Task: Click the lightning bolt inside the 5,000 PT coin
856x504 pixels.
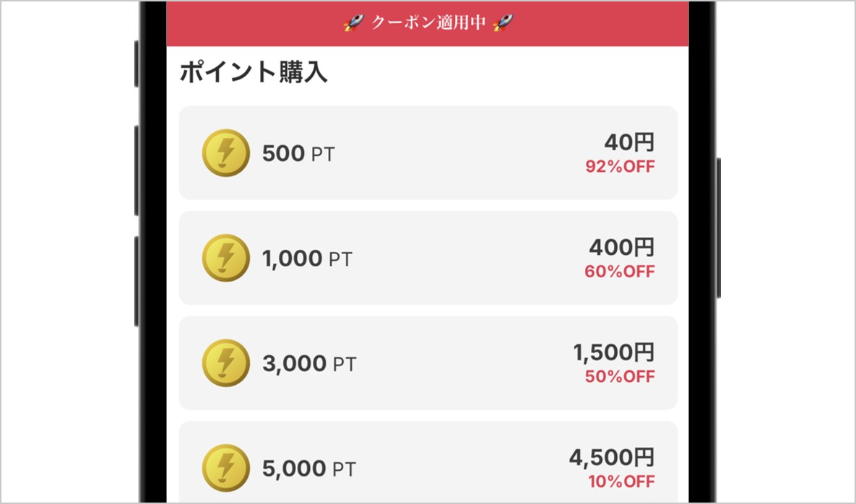Action: click(225, 467)
